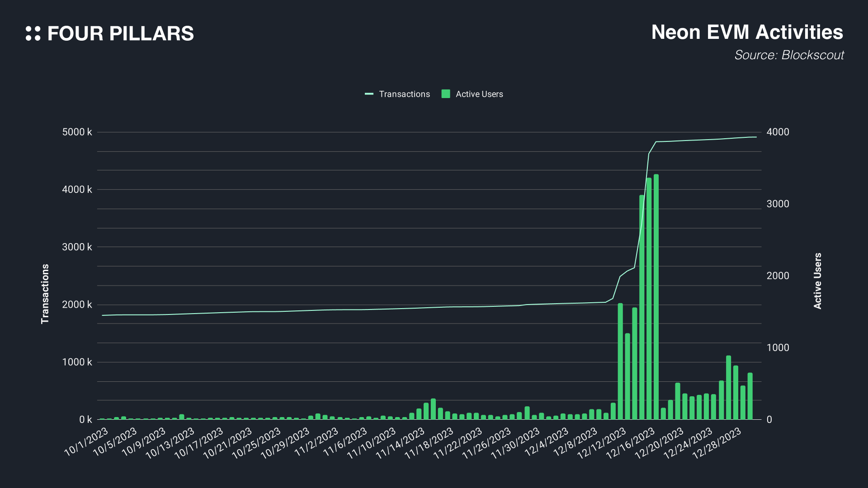Viewport: 868px width, 488px height.
Task: Click the 12/12/2023 x-axis date label
Action: pos(602,443)
